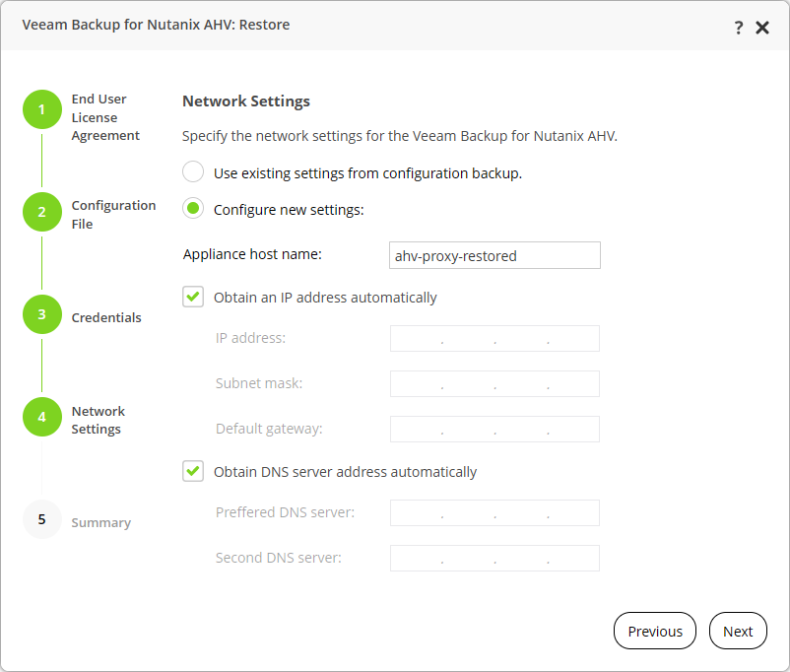Open help via the question mark icon
The width and height of the screenshot is (790, 672).
click(x=739, y=28)
